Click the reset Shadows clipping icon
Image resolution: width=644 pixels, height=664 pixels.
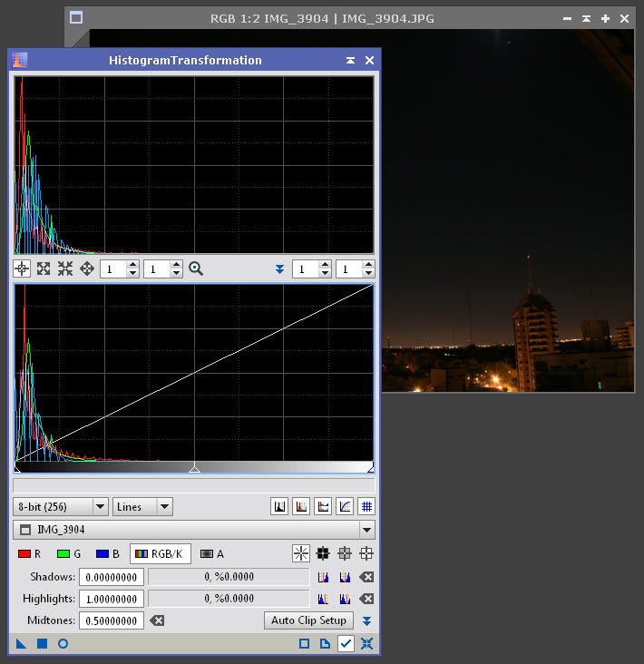click(x=366, y=577)
